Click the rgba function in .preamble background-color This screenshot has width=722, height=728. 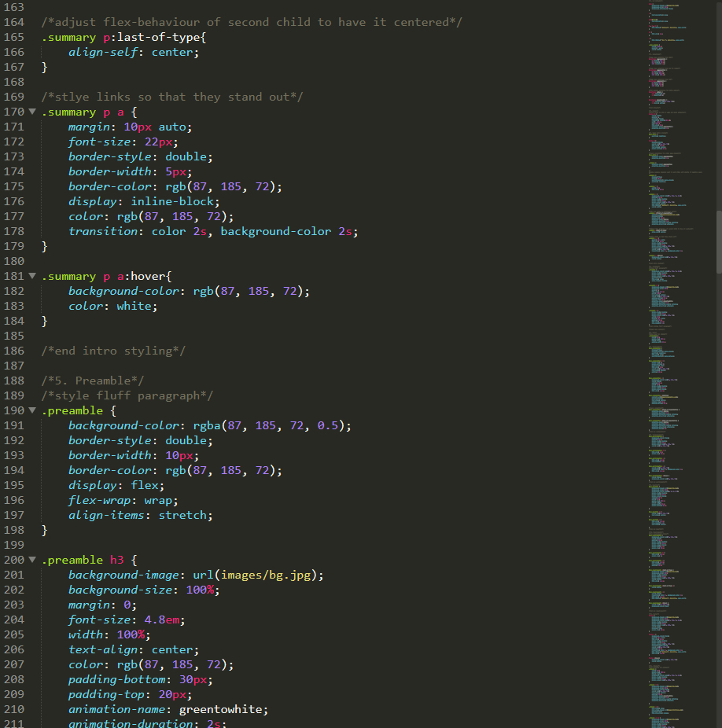[x=207, y=426]
